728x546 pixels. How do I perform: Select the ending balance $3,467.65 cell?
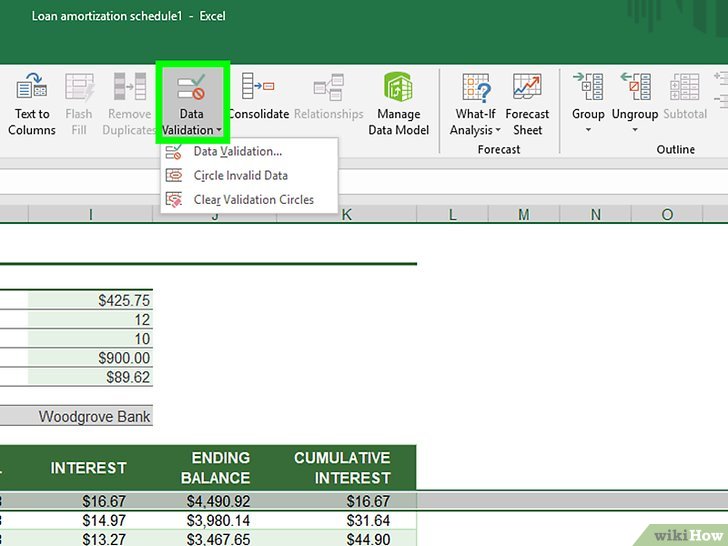tap(216, 539)
